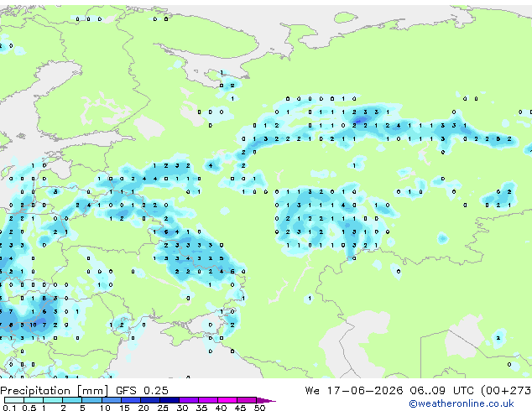Click the 0.5–1 mm legend color box
532x411 pixels.
coord(34,400)
